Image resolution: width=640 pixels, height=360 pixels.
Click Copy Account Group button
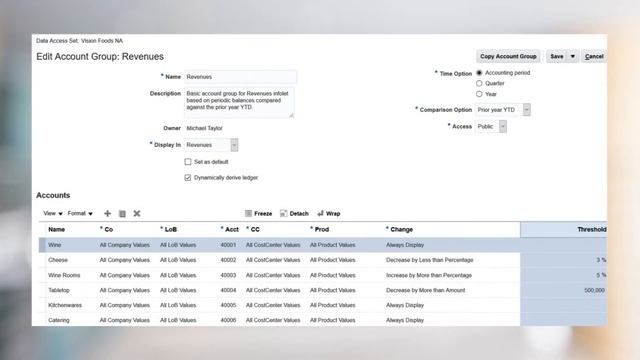click(508, 56)
